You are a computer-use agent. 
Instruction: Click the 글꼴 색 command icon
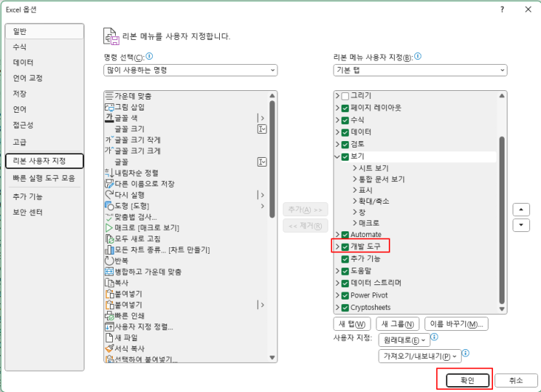[109, 118]
